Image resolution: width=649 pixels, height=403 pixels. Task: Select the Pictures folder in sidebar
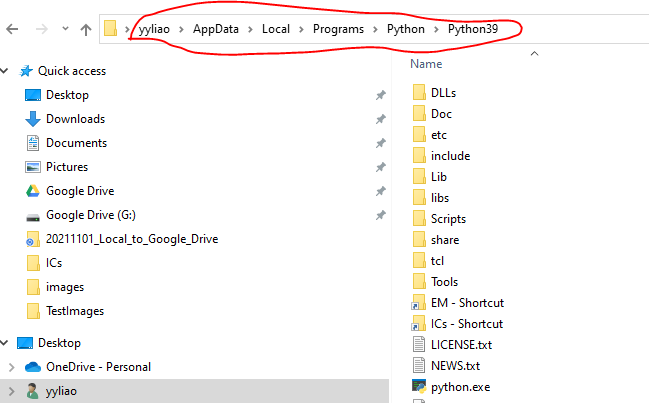67,167
